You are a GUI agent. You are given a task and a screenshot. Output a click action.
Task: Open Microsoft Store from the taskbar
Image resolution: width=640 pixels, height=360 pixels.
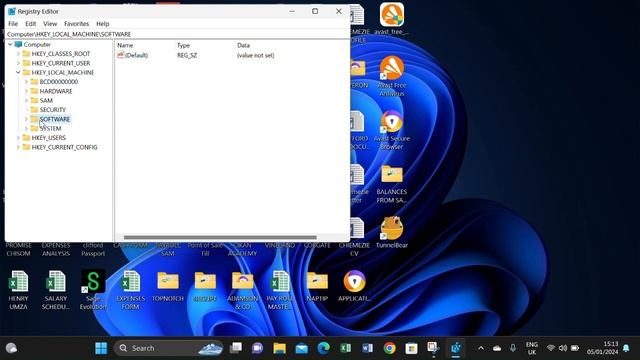(x=411, y=348)
